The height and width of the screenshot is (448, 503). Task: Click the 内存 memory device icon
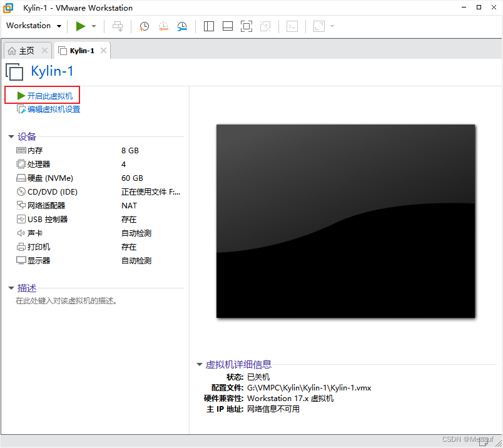tap(21, 151)
